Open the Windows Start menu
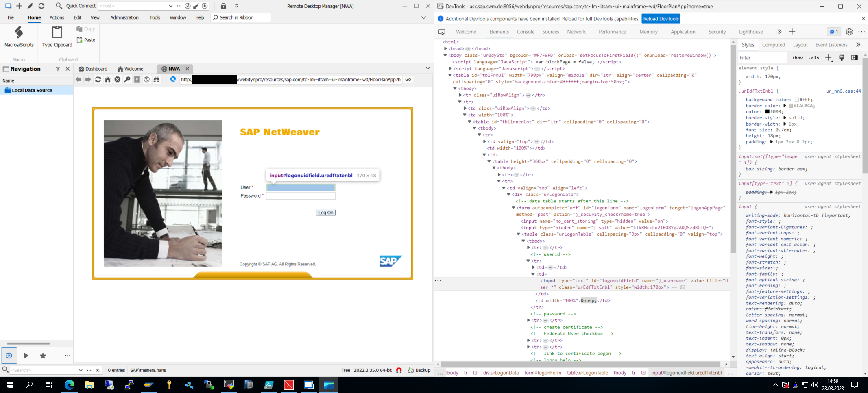868x393 pixels. (10, 384)
